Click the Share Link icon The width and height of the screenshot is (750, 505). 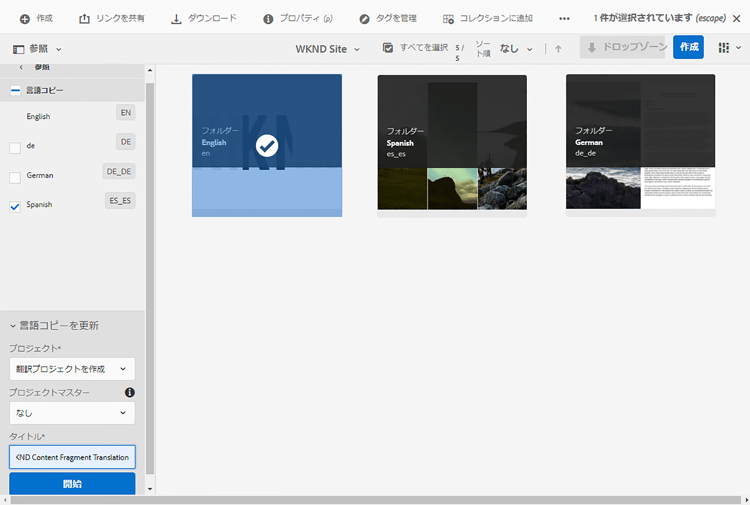pos(84,19)
